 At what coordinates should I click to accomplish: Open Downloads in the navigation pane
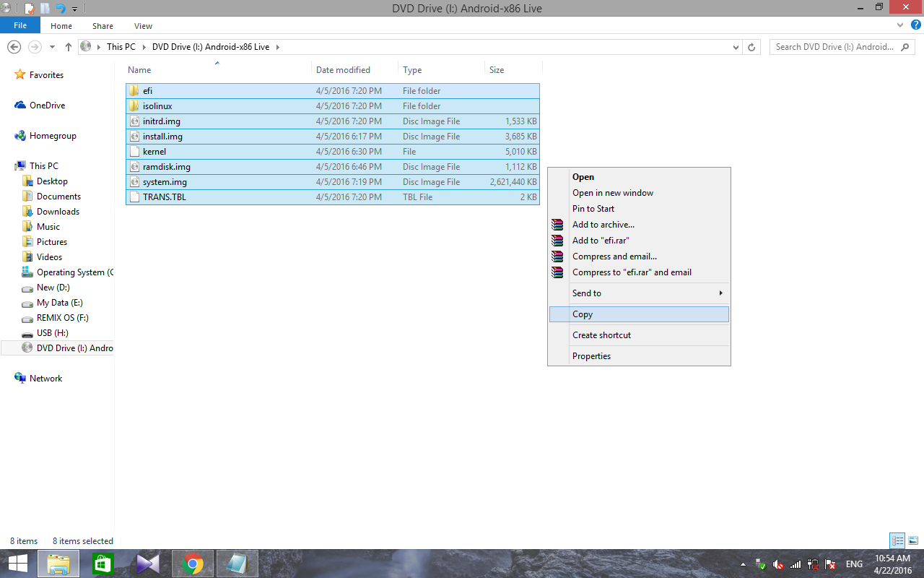point(58,212)
